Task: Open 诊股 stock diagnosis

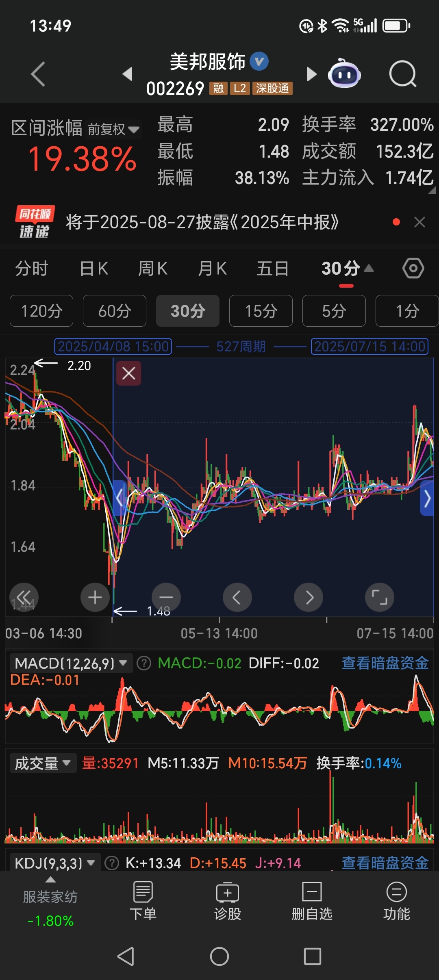Action: click(x=228, y=901)
